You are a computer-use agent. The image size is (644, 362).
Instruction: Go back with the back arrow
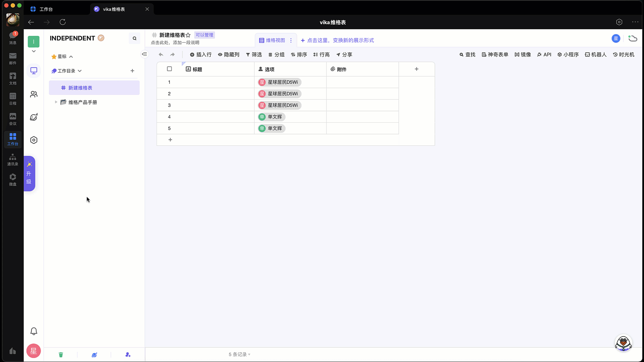click(31, 22)
